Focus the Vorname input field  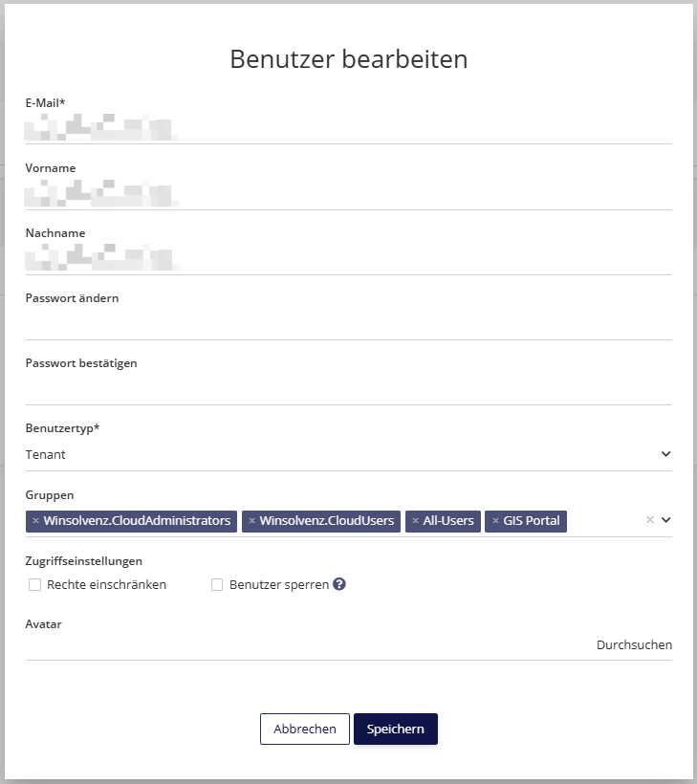tap(348, 194)
